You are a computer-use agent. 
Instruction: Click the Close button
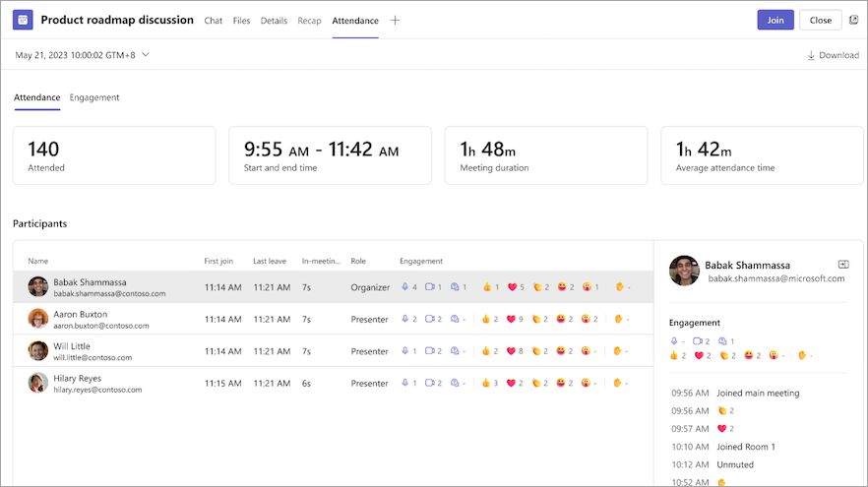click(x=820, y=20)
